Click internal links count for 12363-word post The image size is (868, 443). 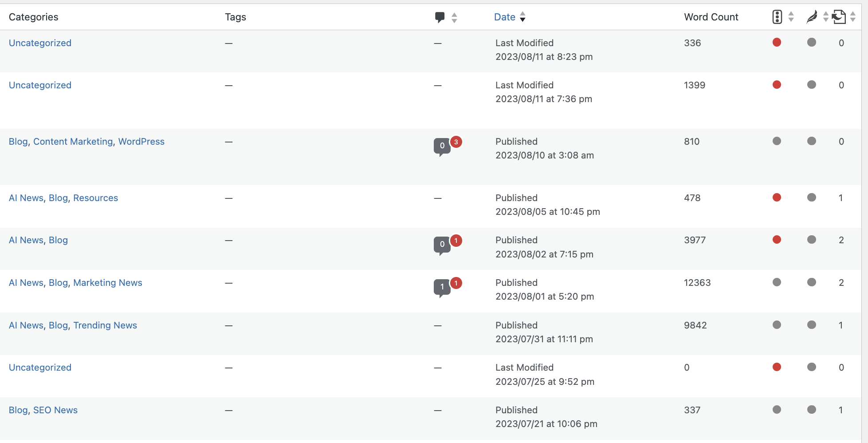(841, 283)
